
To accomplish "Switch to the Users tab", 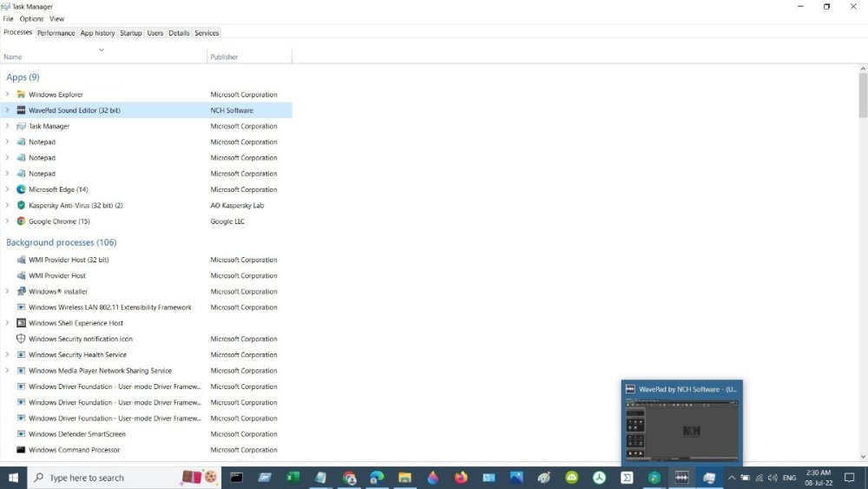I will click(x=155, y=33).
